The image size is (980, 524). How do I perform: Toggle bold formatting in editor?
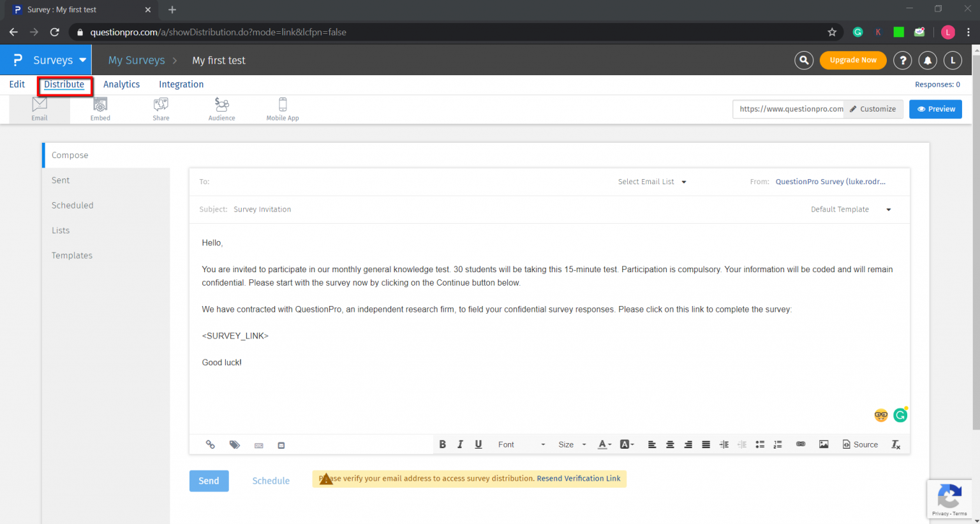442,444
